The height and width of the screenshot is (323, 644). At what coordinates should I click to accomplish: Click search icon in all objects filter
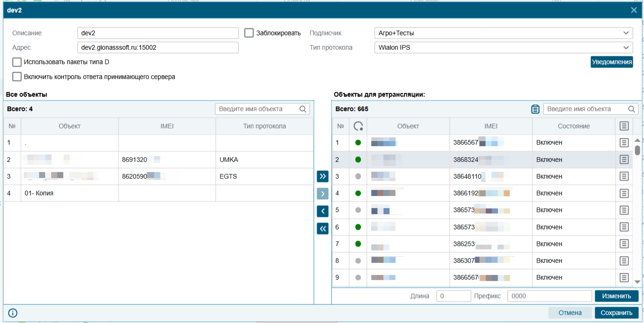click(x=303, y=109)
